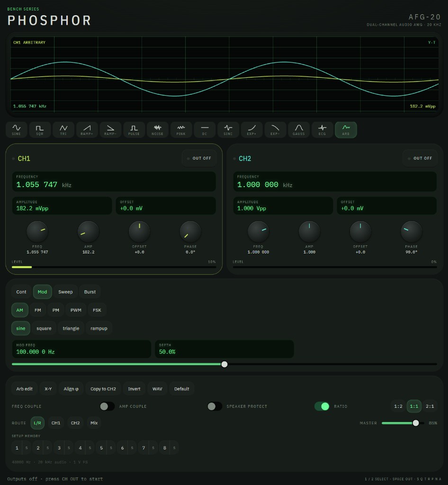Turn on CH1 OUT OFF button
This screenshot has width=448, height=485.
[x=199, y=158]
